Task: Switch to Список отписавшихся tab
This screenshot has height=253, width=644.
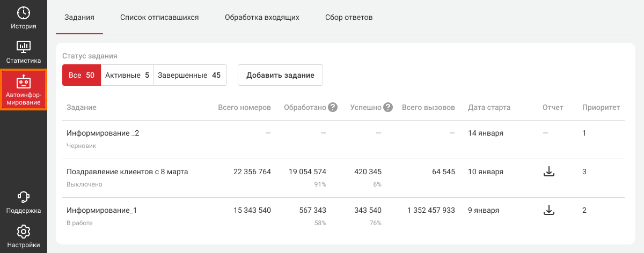Action: 159,18
